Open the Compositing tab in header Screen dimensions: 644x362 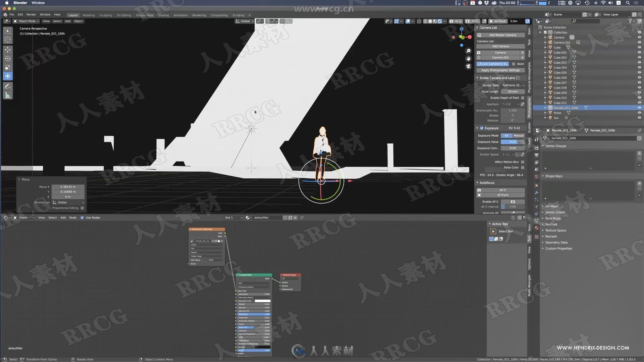(x=219, y=15)
